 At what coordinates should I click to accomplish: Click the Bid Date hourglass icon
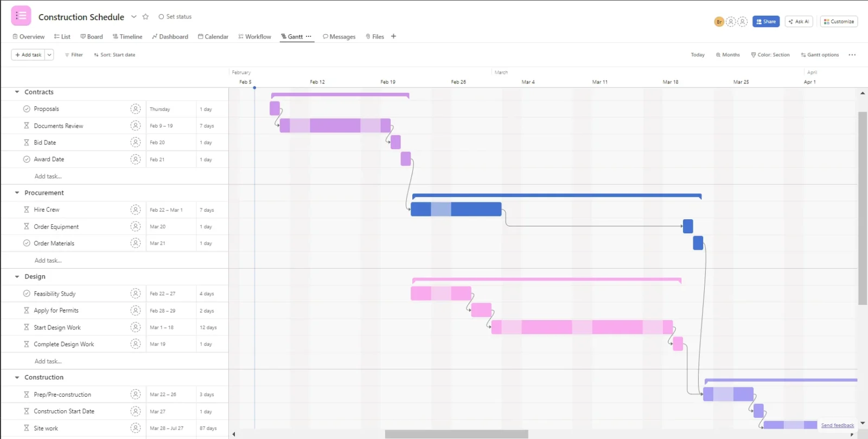26,142
